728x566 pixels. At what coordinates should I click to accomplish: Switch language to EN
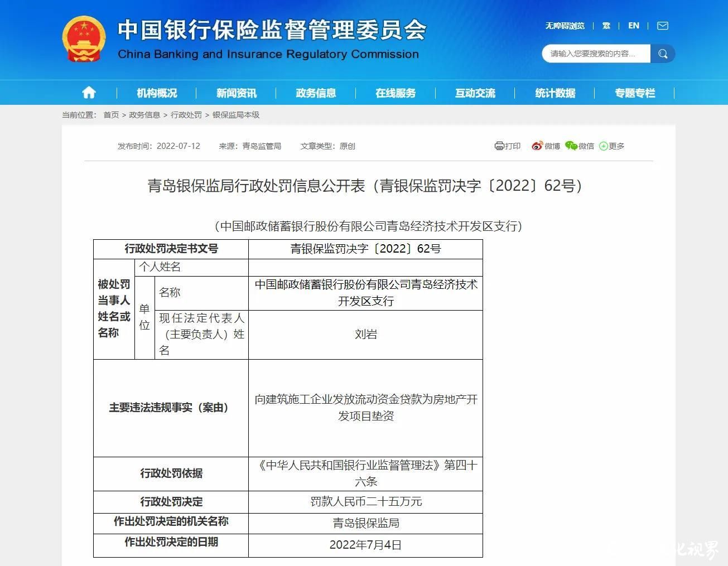tap(634, 26)
